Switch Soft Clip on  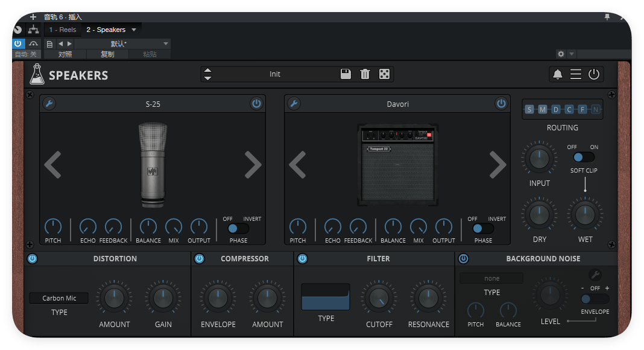coord(584,157)
